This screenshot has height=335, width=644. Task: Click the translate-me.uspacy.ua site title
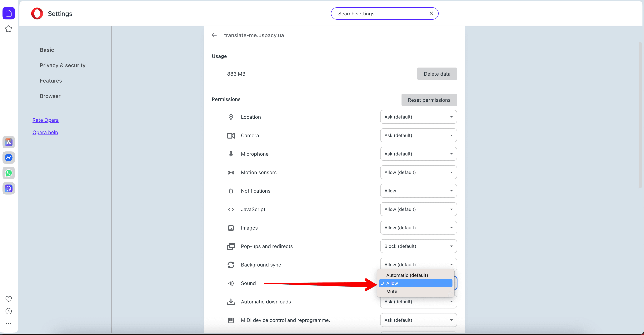tap(254, 35)
